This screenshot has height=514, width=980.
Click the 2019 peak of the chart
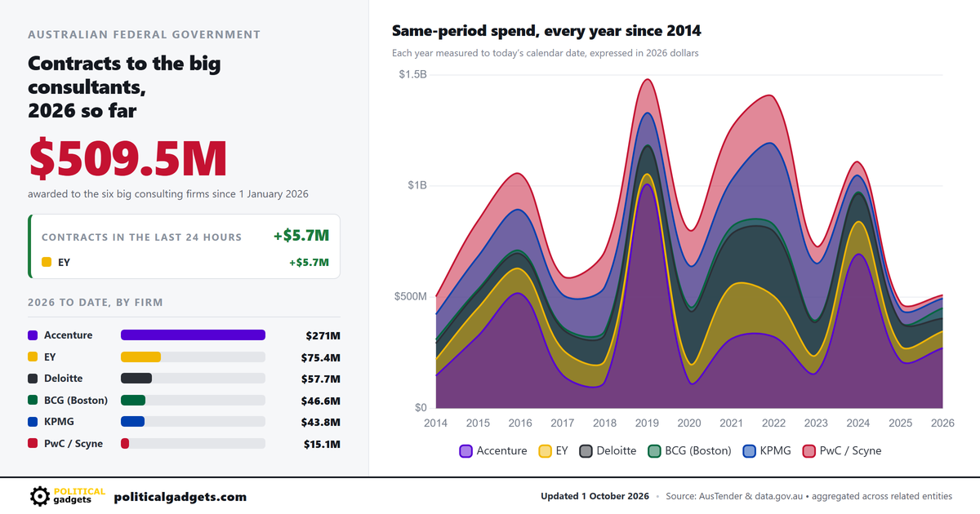[x=648, y=79]
